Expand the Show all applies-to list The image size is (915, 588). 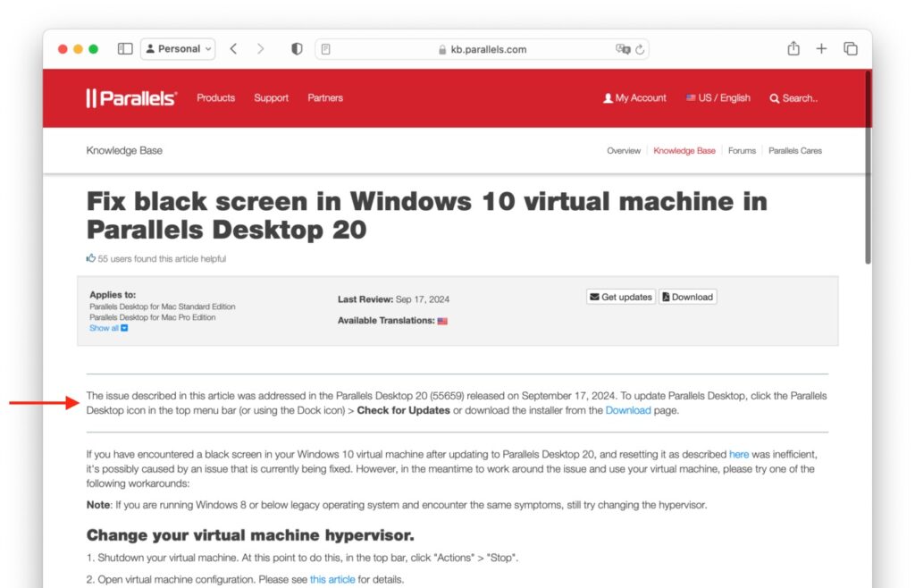(x=108, y=328)
